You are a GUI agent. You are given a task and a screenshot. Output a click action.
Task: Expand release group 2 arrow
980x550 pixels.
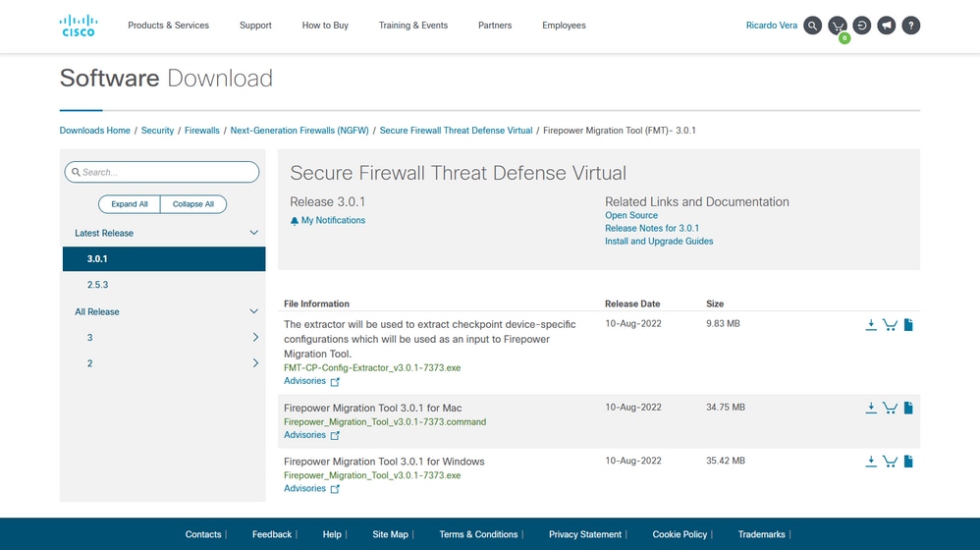[255, 363]
